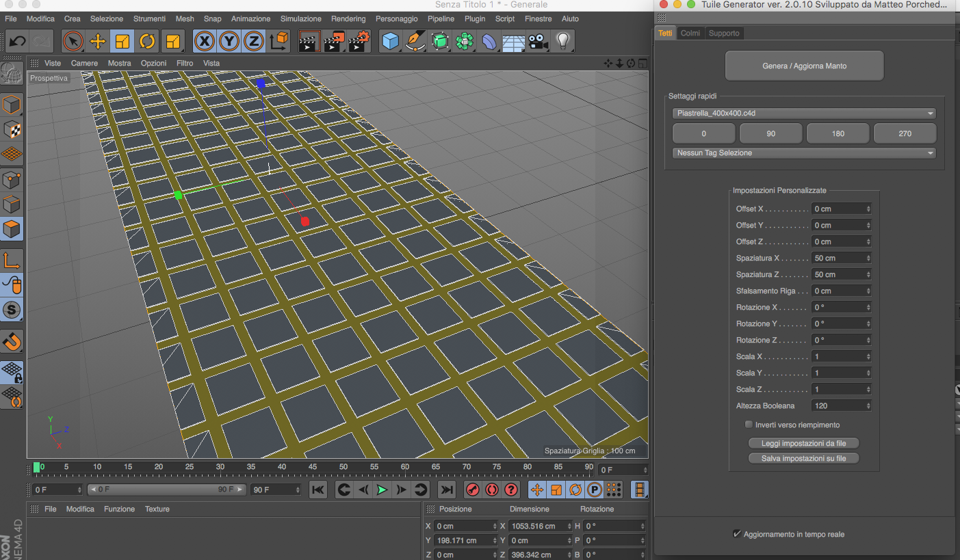Enable Inverti verso riempimento checkbox
960x560 pixels.
pos(749,425)
